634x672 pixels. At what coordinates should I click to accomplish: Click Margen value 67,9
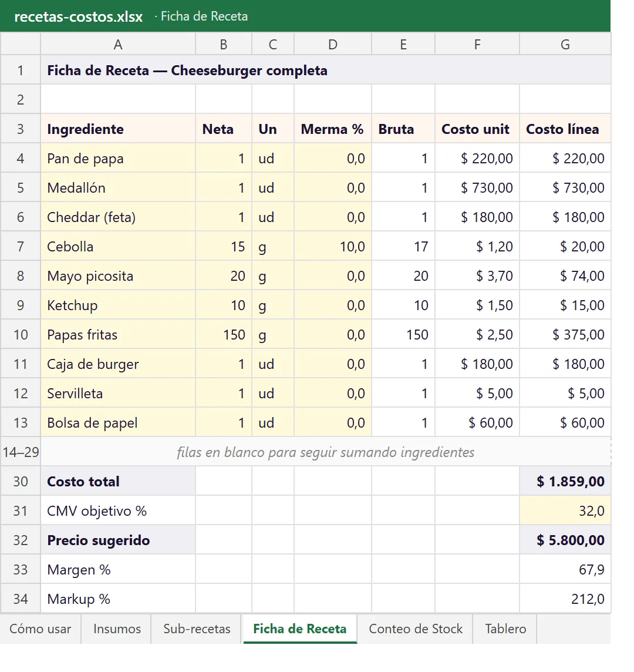(x=565, y=569)
